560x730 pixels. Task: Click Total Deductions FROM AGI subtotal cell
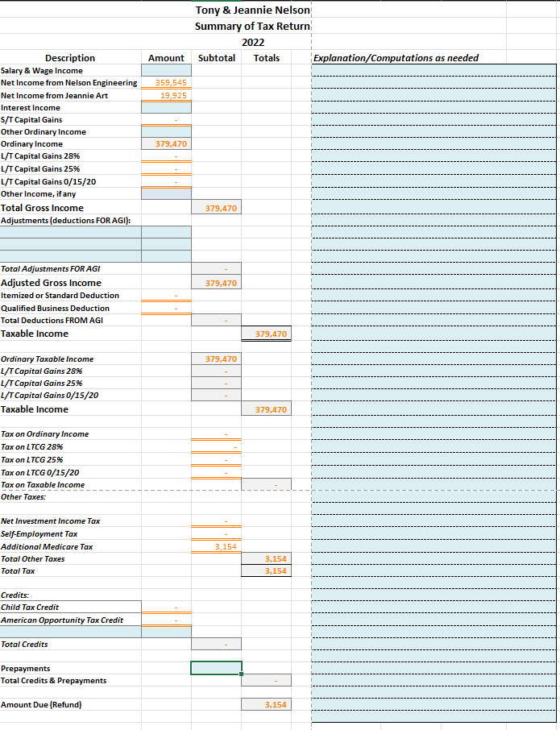point(216,321)
